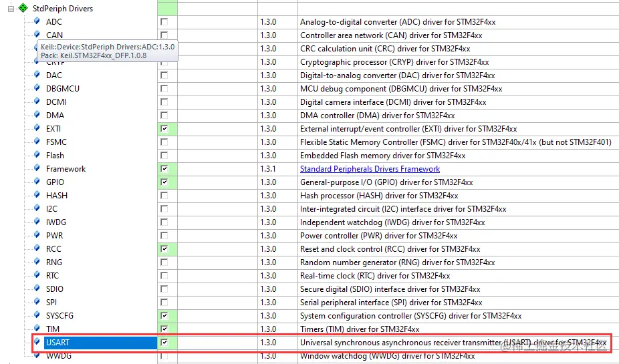Viewport: 619px width, 364px height.
Task: Click the blue component icon beside GPIO
Action: point(37,182)
